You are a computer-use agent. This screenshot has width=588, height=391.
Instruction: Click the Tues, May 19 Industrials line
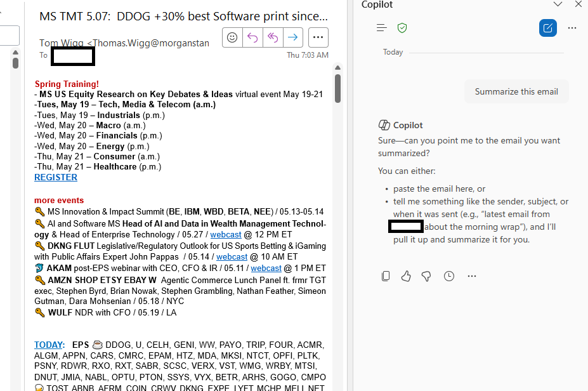point(100,115)
